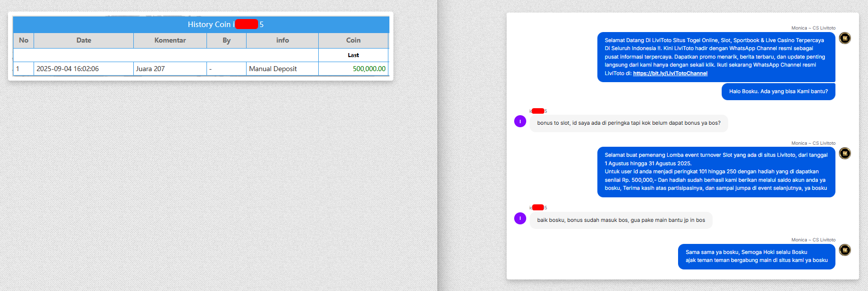The height and width of the screenshot is (291, 868).
Task: Click user avatar beside 'baik bosku' message
Action: pos(520,218)
